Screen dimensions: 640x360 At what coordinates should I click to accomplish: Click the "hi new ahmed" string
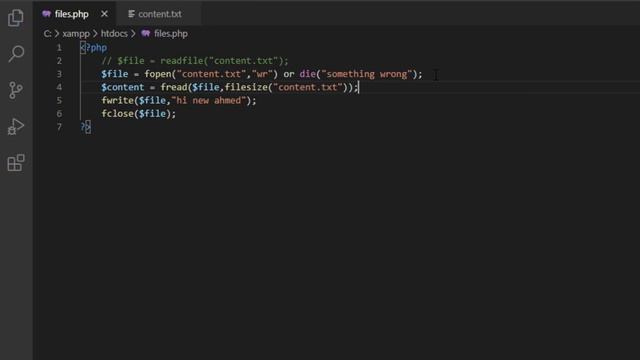(209, 100)
